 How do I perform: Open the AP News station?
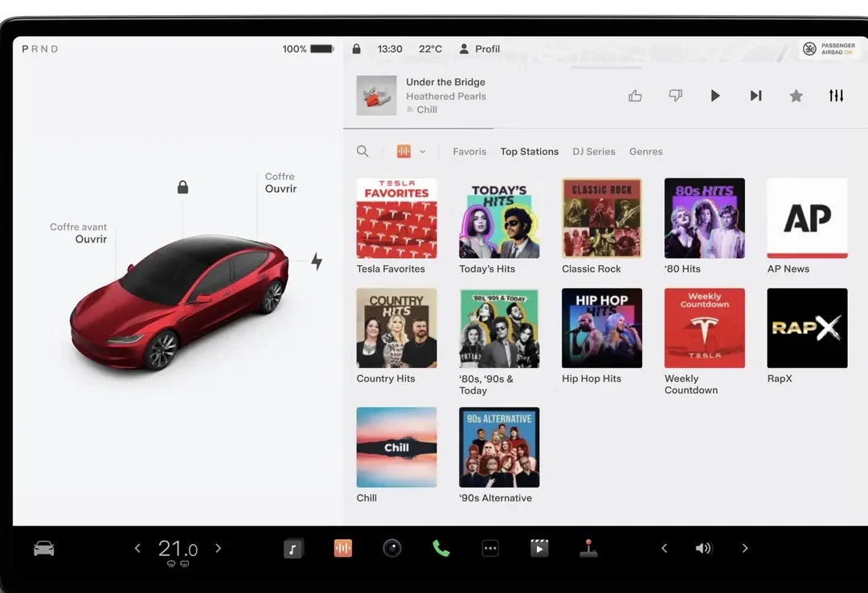point(807,218)
